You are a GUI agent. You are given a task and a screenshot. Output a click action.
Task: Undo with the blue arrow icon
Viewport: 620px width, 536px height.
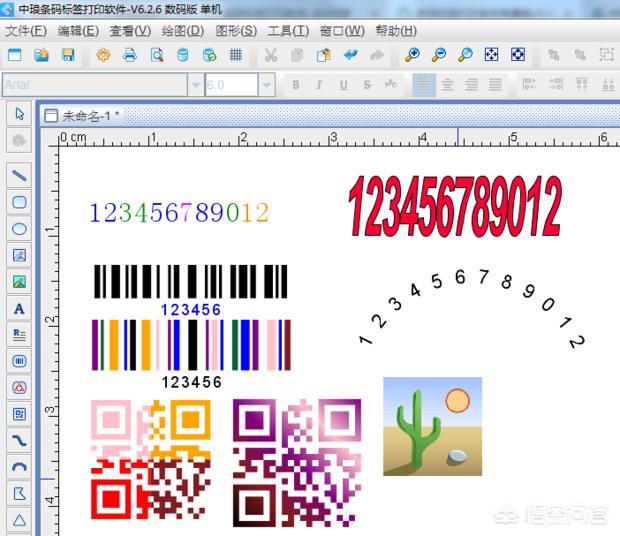tap(350, 55)
